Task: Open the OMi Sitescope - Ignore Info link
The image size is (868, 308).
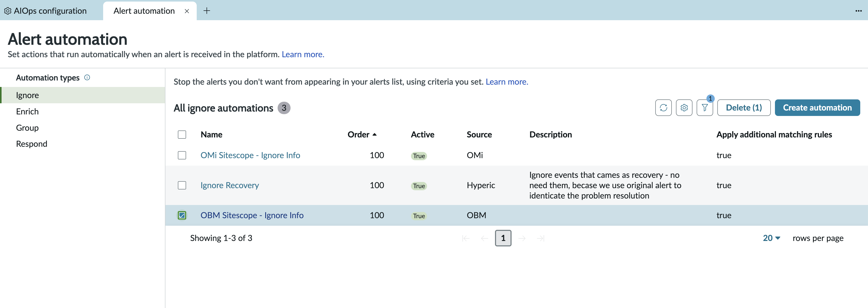Action: [250, 155]
